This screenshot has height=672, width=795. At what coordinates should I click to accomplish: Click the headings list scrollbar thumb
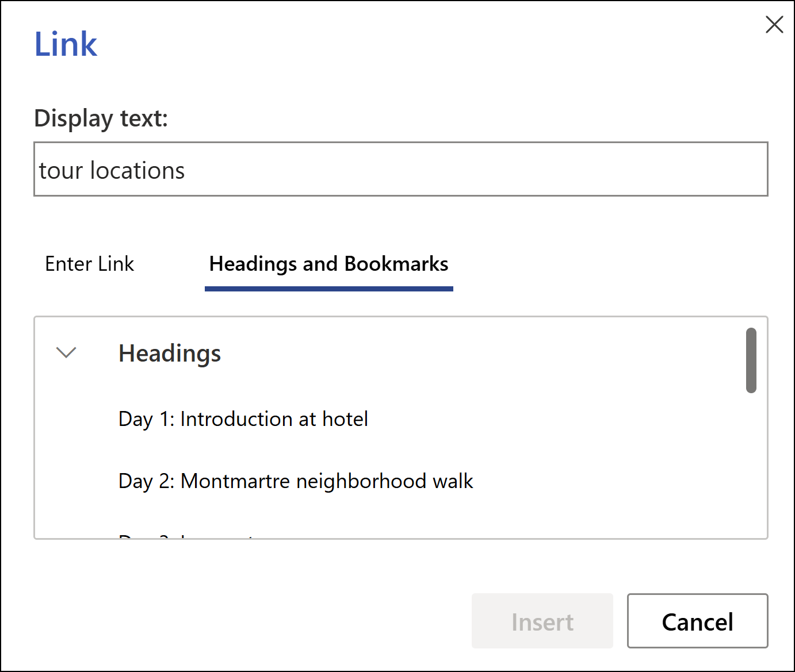tap(751, 360)
